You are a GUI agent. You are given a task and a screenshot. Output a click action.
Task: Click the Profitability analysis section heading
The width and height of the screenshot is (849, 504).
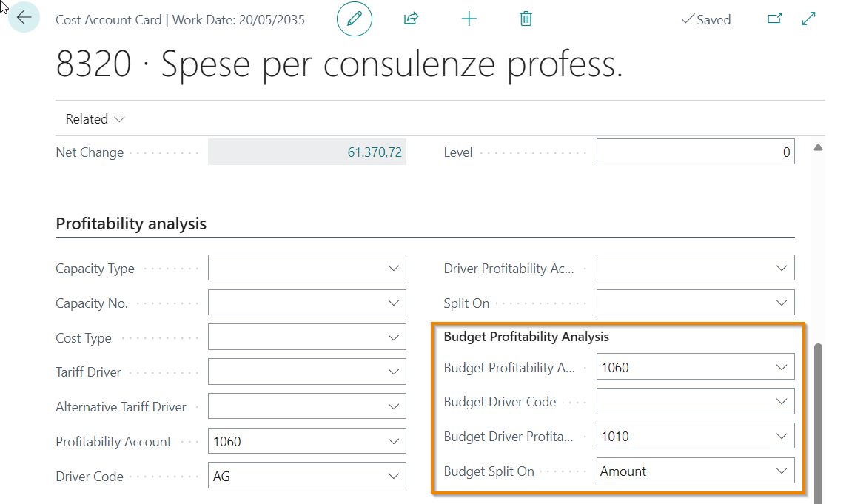pos(131,224)
